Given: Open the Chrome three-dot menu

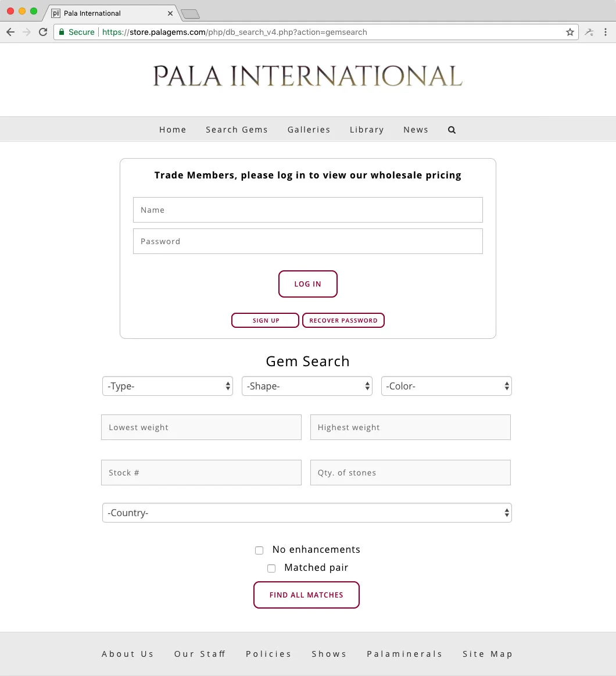Looking at the screenshot, I should [605, 32].
